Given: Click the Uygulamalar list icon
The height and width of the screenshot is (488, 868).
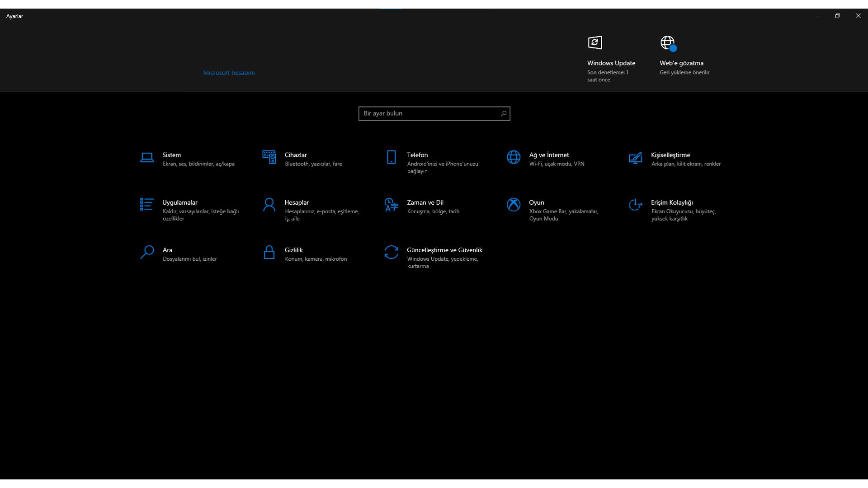Looking at the screenshot, I should (147, 205).
